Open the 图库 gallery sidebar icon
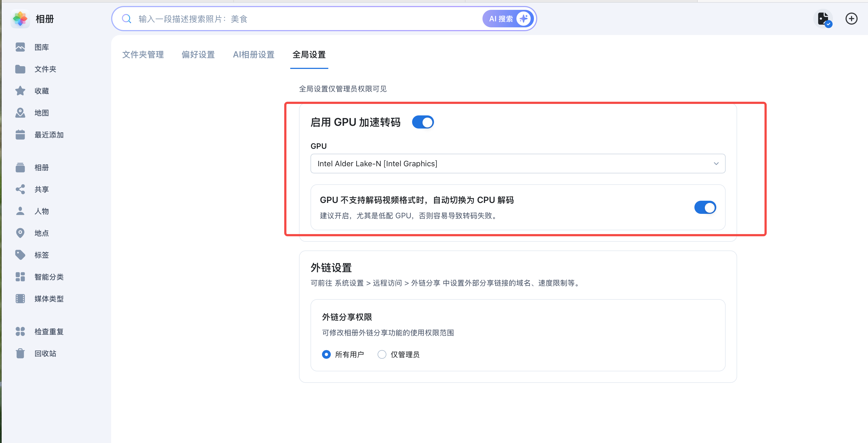 tap(20, 47)
